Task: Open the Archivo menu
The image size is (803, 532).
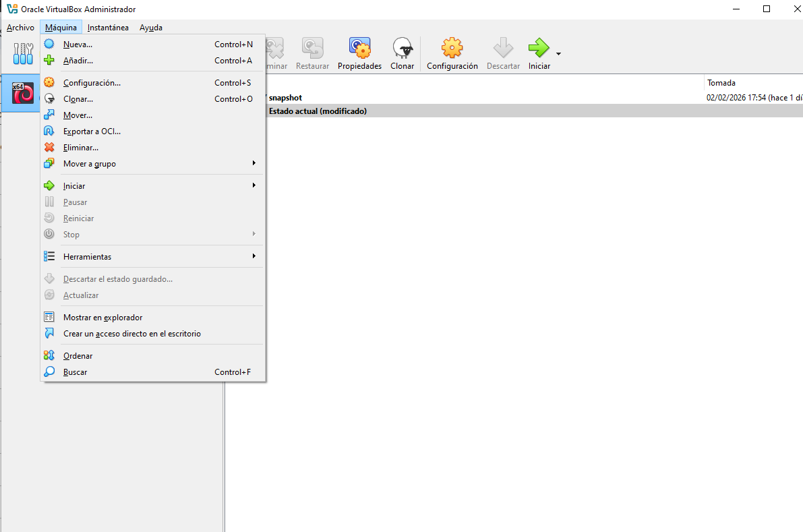Action: (x=20, y=27)
